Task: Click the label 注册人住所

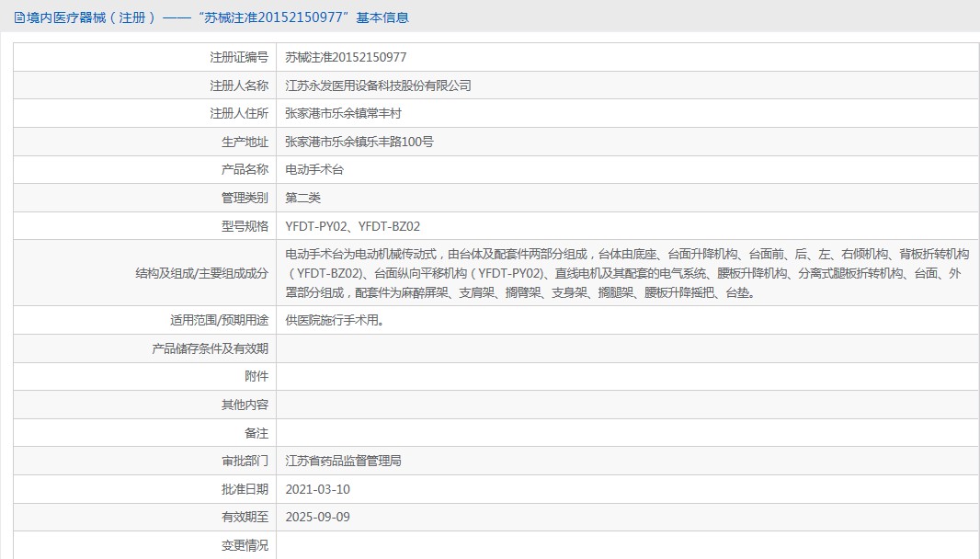Action: click(x=239, y=114)
